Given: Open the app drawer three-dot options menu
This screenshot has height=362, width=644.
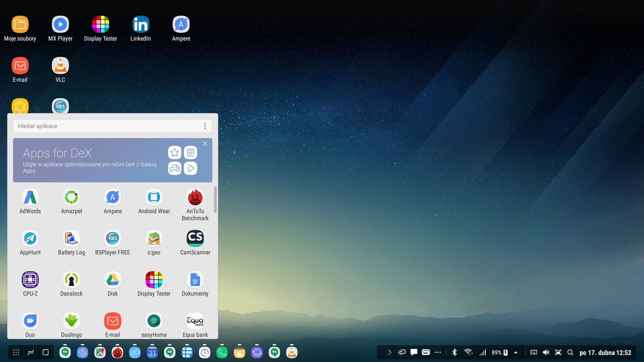Looking at the screenshot, I should [205, 126].
